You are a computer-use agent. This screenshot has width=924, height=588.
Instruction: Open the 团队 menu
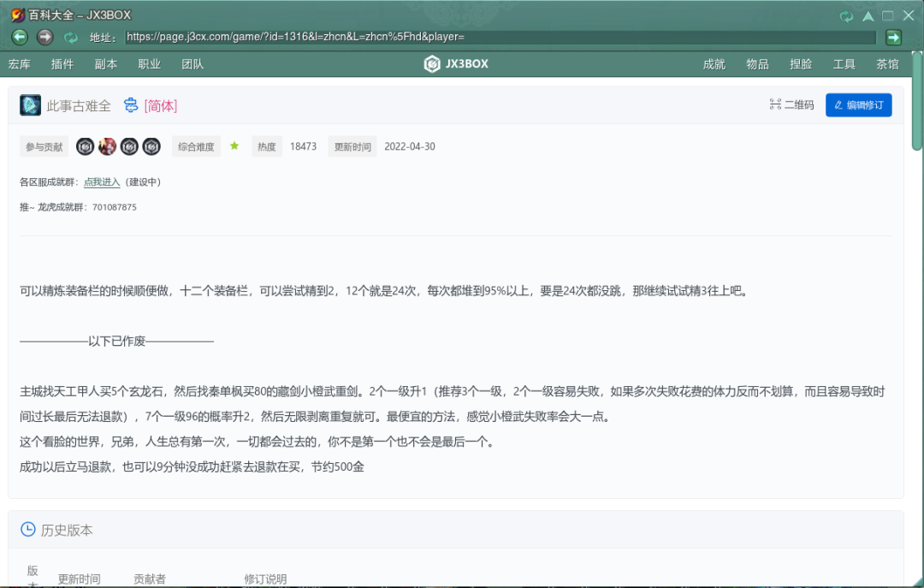192,64
